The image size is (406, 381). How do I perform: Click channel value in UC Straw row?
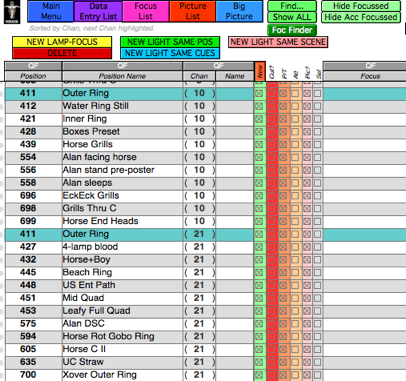(199, 362)
